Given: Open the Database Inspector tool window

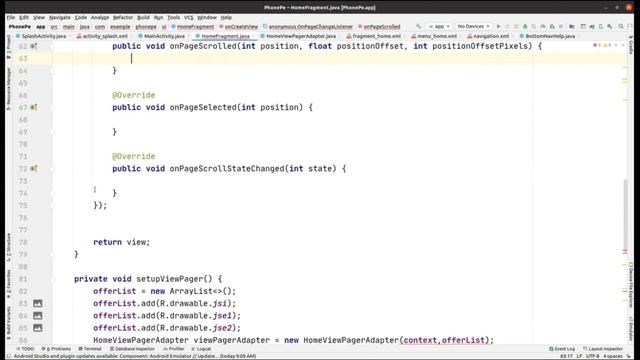Looking at the screenshot, I should coord(133,349).
